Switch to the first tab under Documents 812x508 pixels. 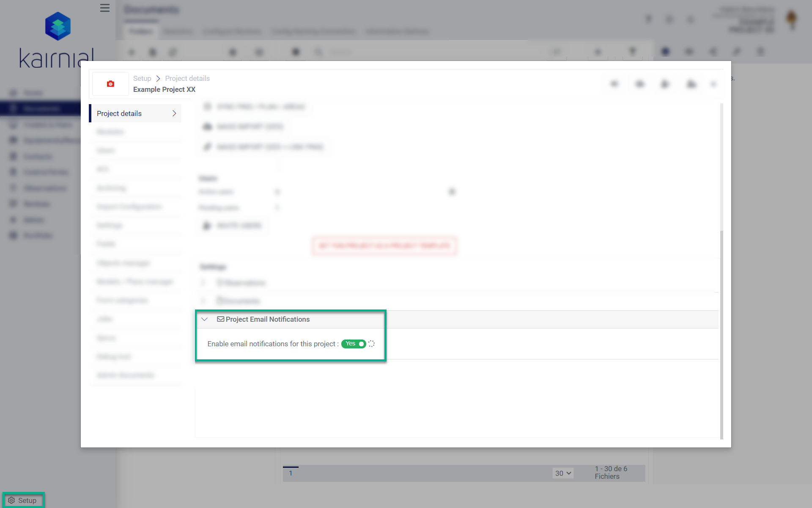[141, 31]
